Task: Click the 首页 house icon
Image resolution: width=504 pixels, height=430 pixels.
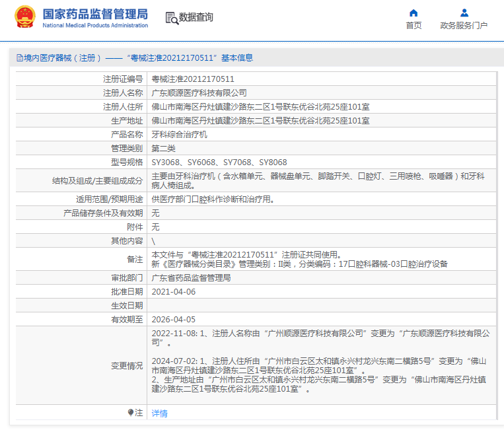Action: tap(414, 13)
